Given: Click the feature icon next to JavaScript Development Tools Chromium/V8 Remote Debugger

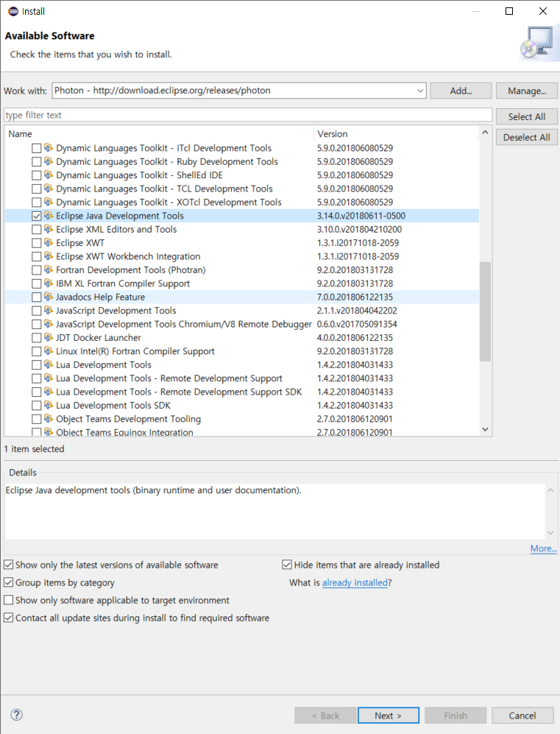Looking at the screenshot, I should click(x=49, y=325).
